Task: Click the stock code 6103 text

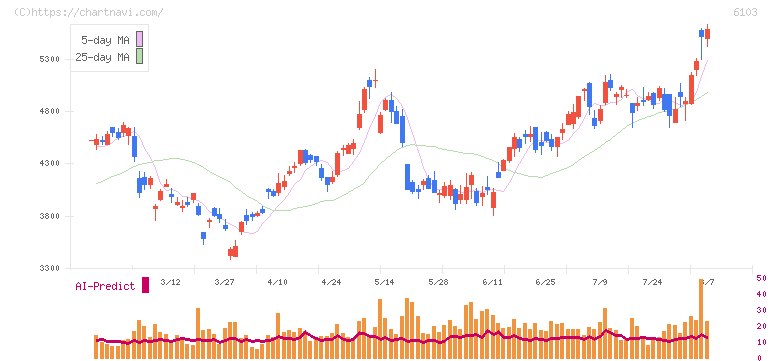Action: click(745, 13)
